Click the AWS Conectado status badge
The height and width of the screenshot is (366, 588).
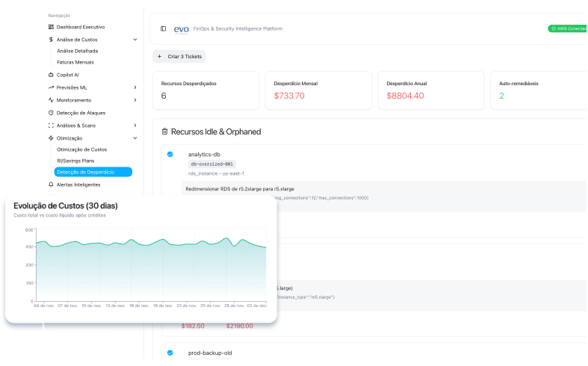coord(567,28)
